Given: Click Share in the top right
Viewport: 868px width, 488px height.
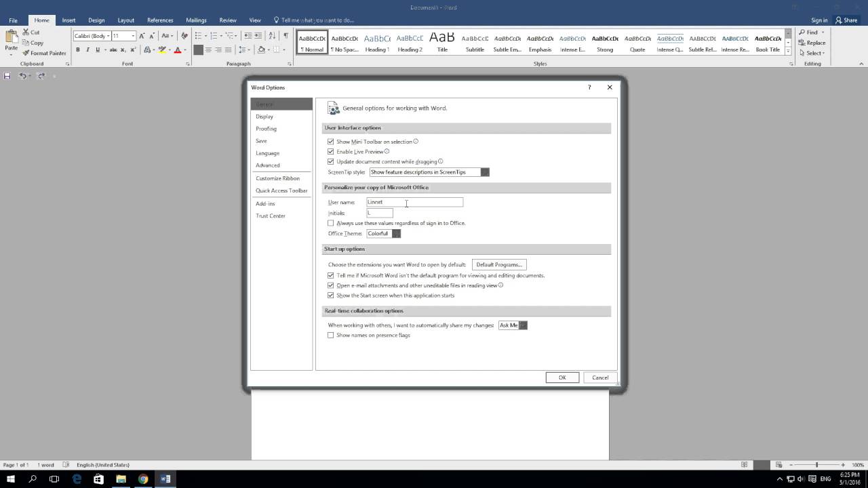Looking at the screenshot, I should pos(846,20).
